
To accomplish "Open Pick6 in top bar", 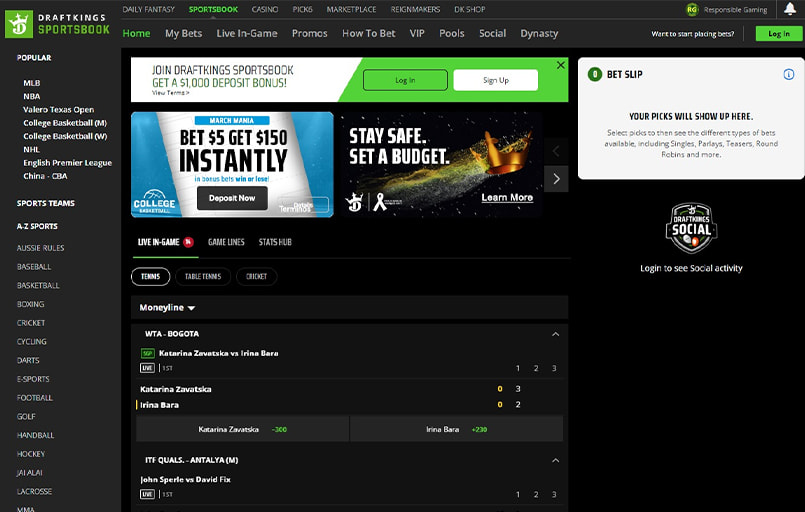I will tap(302, 9).
